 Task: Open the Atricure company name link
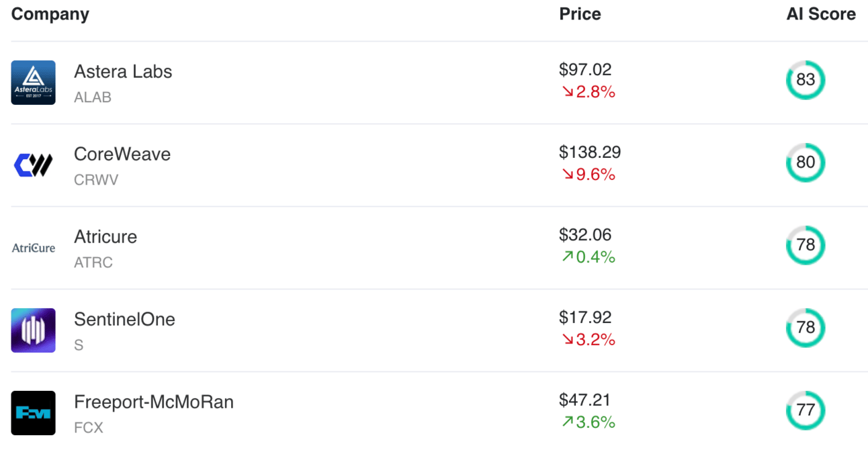click(x=105, y=237)
